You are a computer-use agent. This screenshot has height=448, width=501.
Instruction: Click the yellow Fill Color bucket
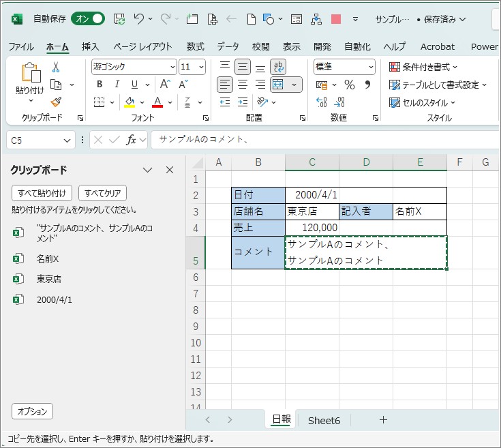tap(130, 102)
